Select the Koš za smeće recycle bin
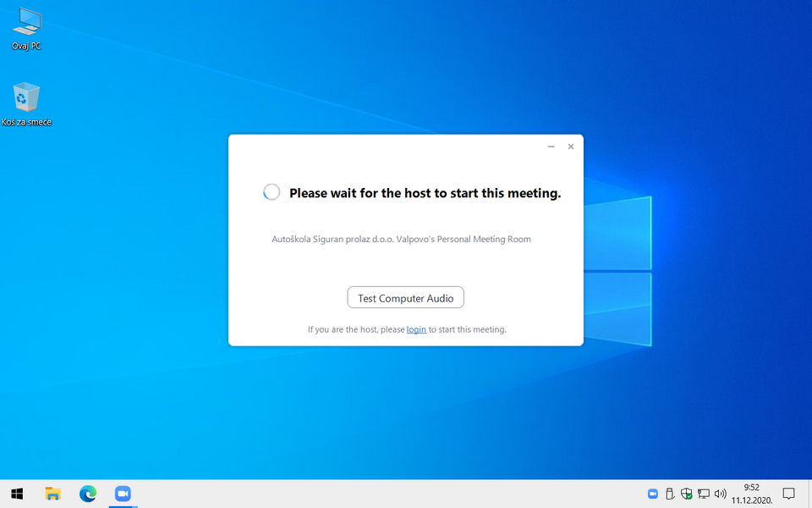The width and height of the screenshot is (812, 508). coord(26,104)
